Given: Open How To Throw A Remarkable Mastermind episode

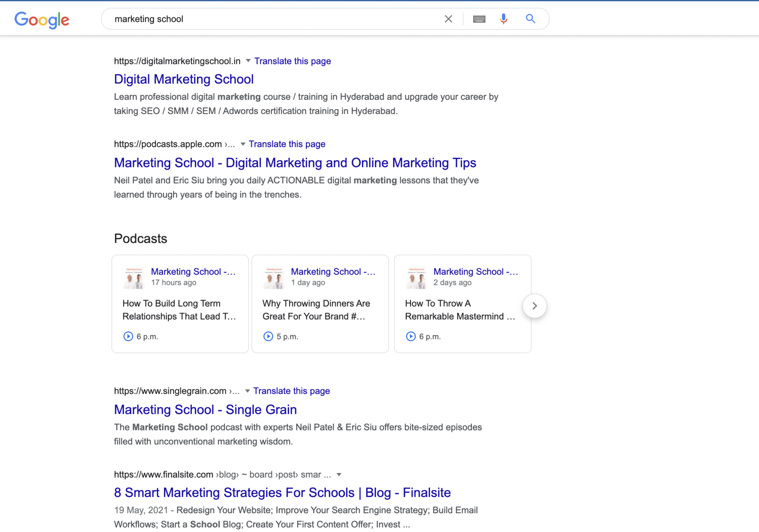Looking at the screenshot, I should pyautogui.click(x=460, y=310).
